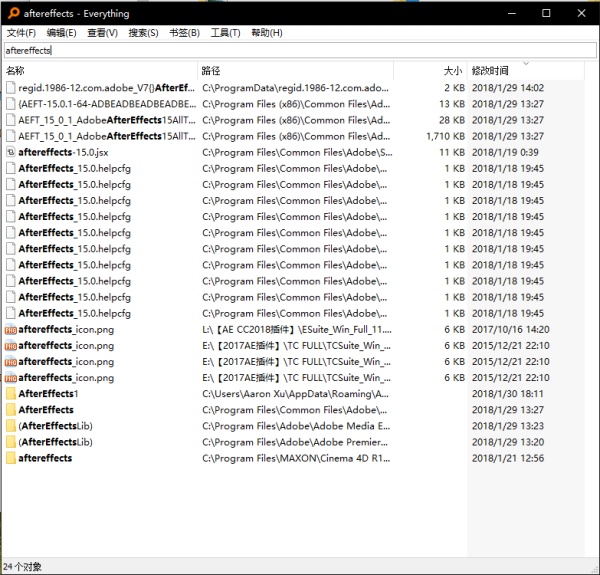Click PNG icon of aftereffects_icon.png on L: drive
This screenshot has height=575, width=600.
tap(11, 329)
